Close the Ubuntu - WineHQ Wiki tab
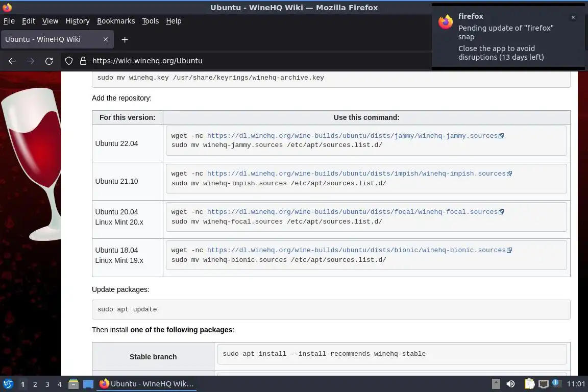The height and width of the screenshot is (392, 588). point(105,39)
